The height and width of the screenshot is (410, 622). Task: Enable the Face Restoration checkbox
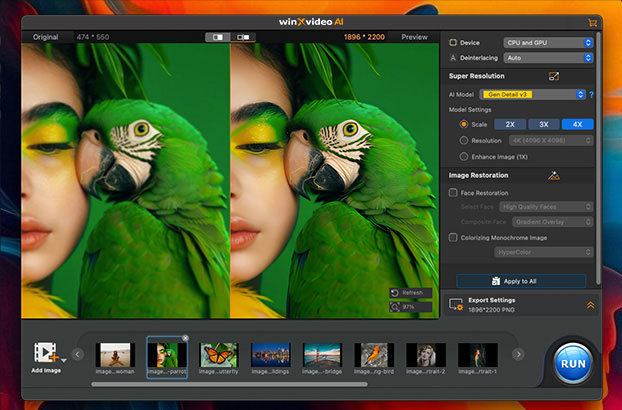point(454,192)
